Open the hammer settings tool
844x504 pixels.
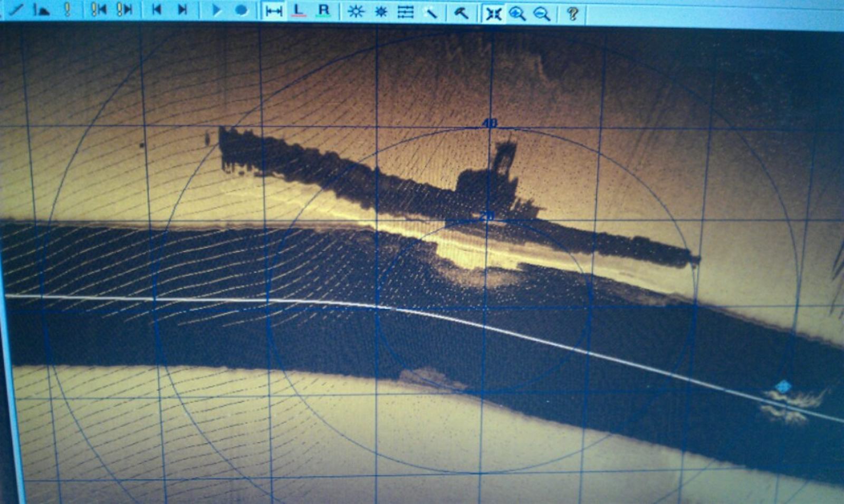click(462, 13)
